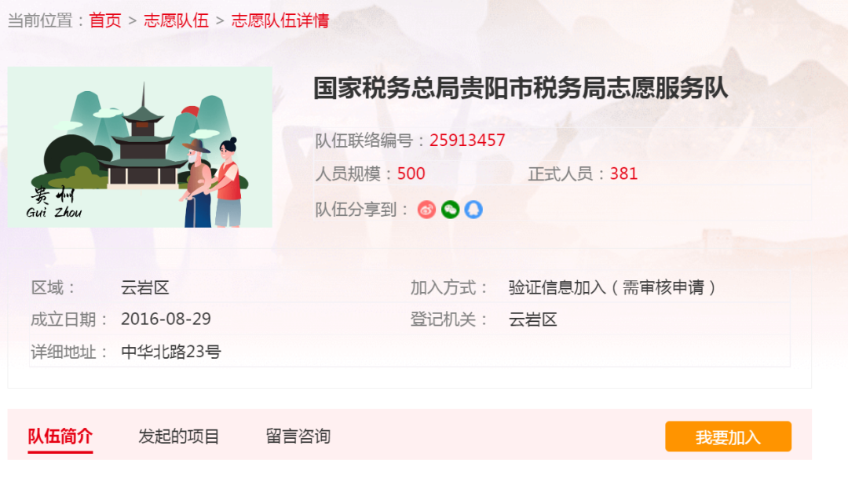Click the team title 国家税务总局贵阳市税务局志愿服务队
The image size is (848, 504).
click(x=521, y=88)
